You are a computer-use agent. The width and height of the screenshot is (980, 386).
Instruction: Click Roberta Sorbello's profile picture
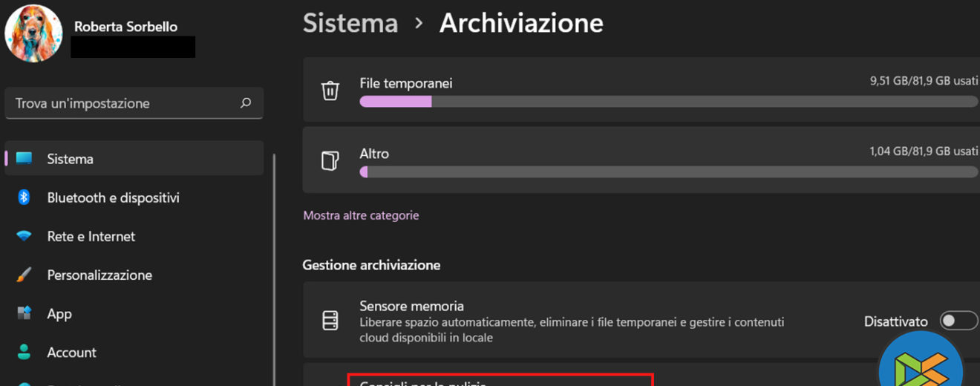pyautogui.click(x=33, y=33)
